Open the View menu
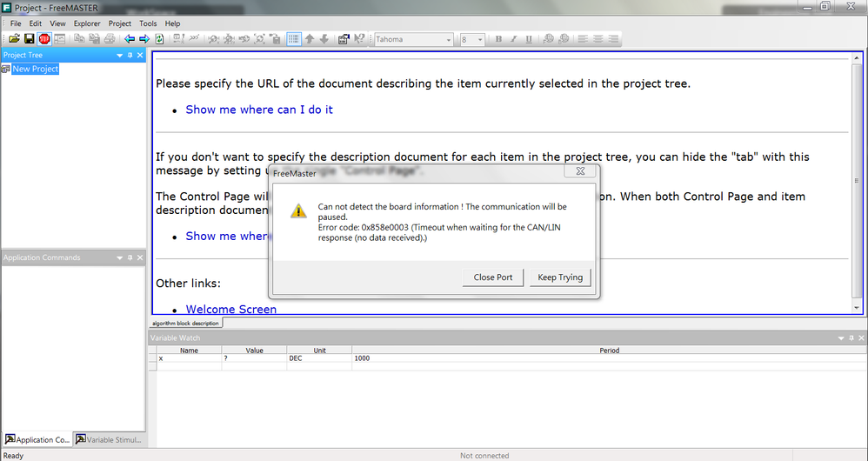868x461 pixels. pyautogui.click(x=57, y=23)
